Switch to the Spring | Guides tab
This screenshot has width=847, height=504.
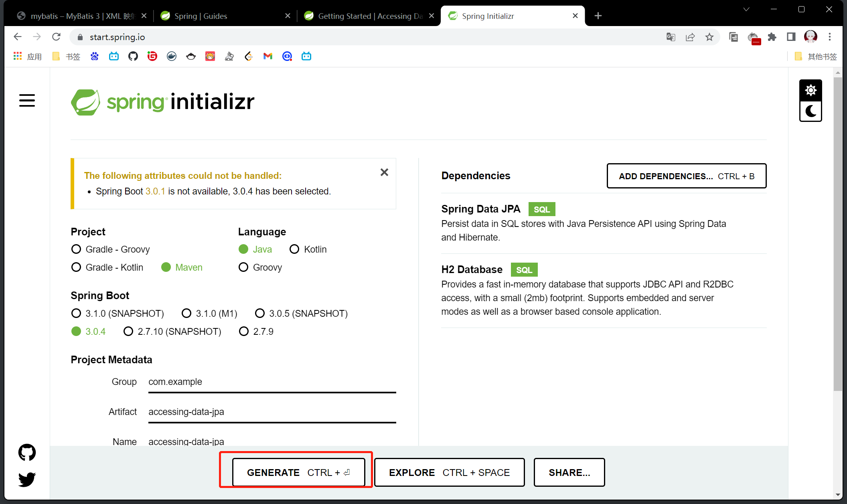(x=201, y=16)
